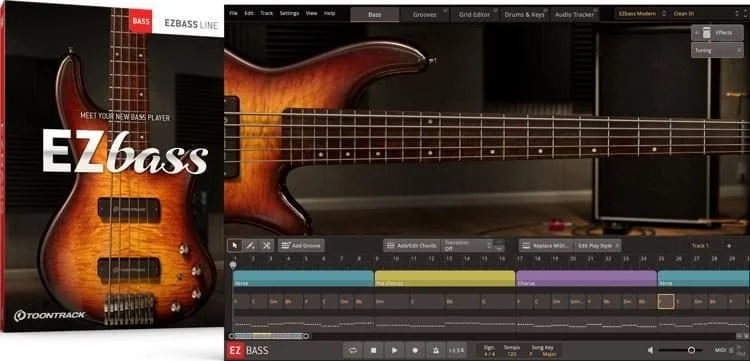Open the Song Key Major selector

pos(549,354)
